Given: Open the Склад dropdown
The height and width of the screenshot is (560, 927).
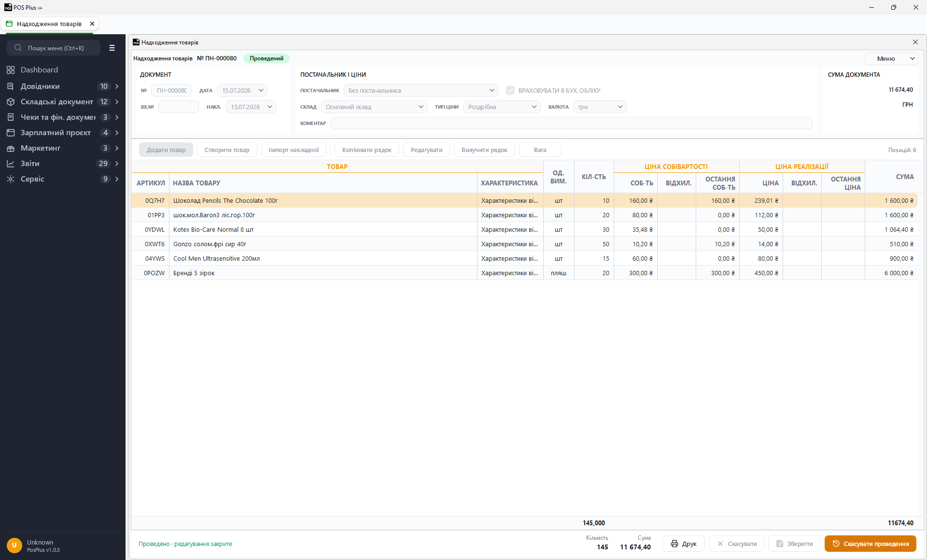Looking at the screenshot, I should pos(374,107).
